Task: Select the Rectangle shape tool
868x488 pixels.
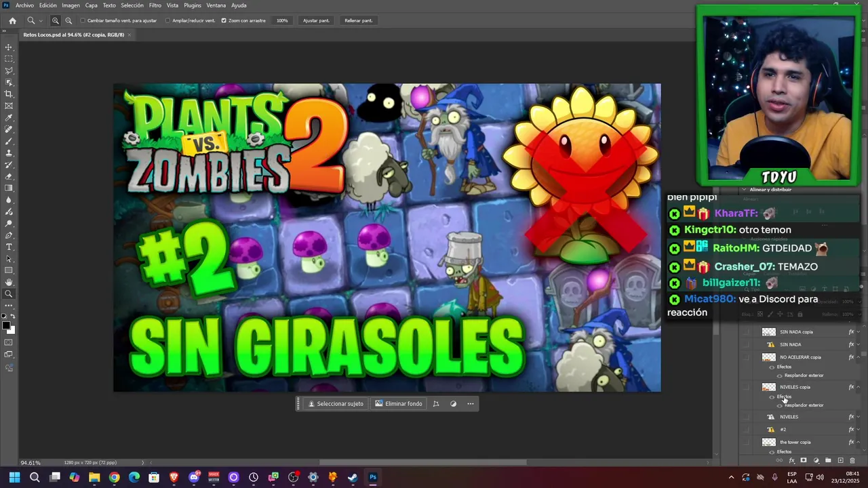Action: tap(9, 270)
